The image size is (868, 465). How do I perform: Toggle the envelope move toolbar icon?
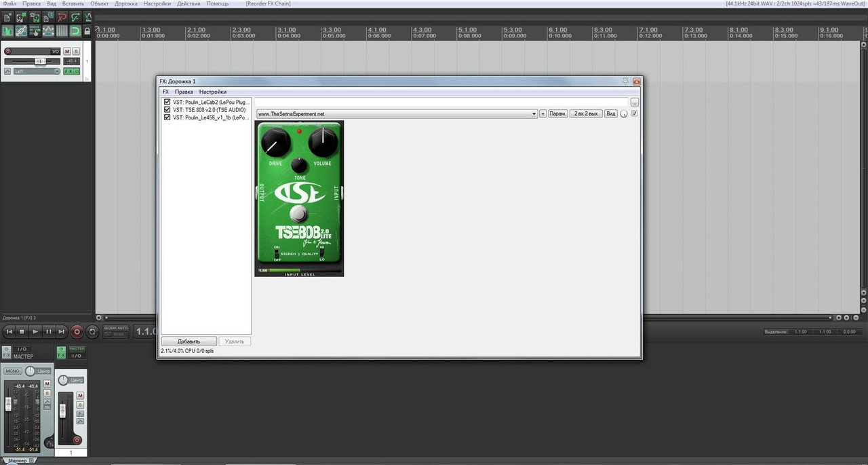48,31
